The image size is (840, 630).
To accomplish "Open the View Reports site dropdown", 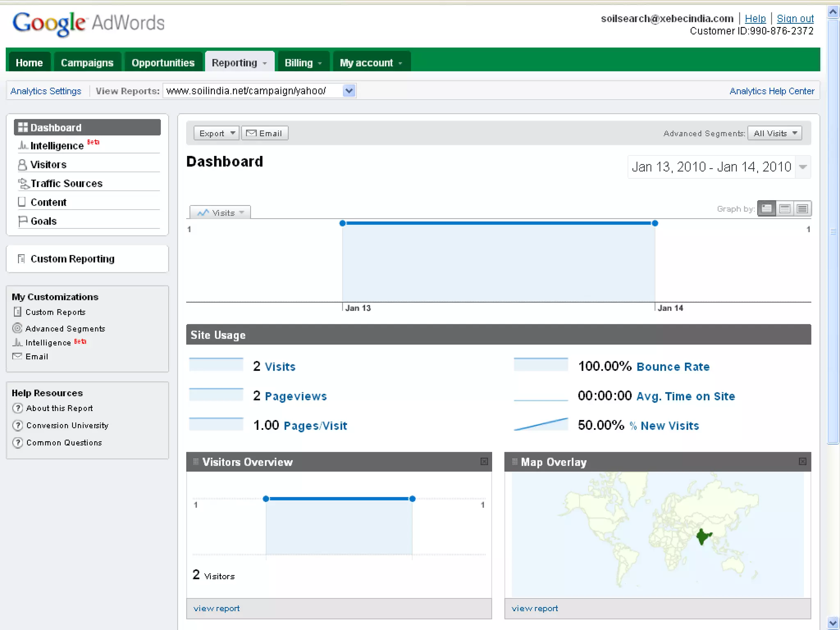I will click(349, 91).
